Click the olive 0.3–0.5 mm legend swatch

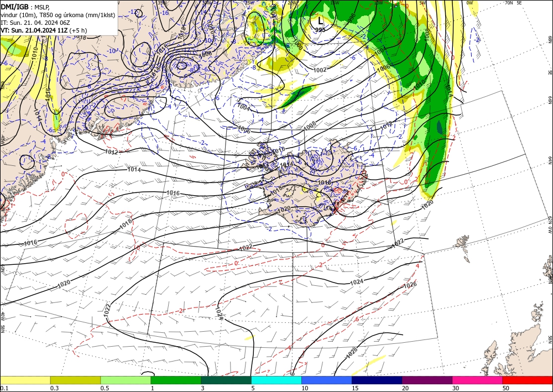coord(75,380)
